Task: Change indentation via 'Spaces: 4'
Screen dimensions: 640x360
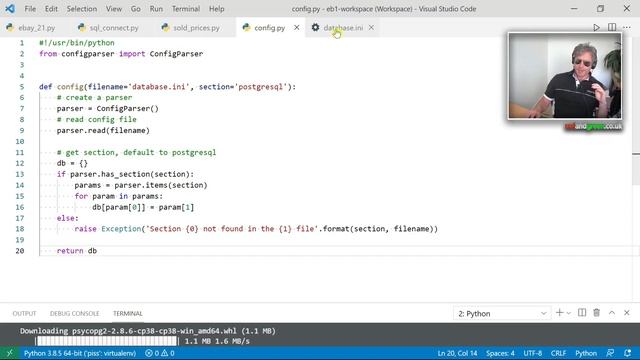Action: (x=500, y=353)
